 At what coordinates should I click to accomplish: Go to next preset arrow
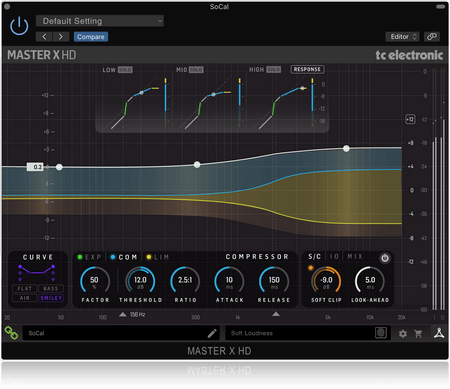point(61,37)
